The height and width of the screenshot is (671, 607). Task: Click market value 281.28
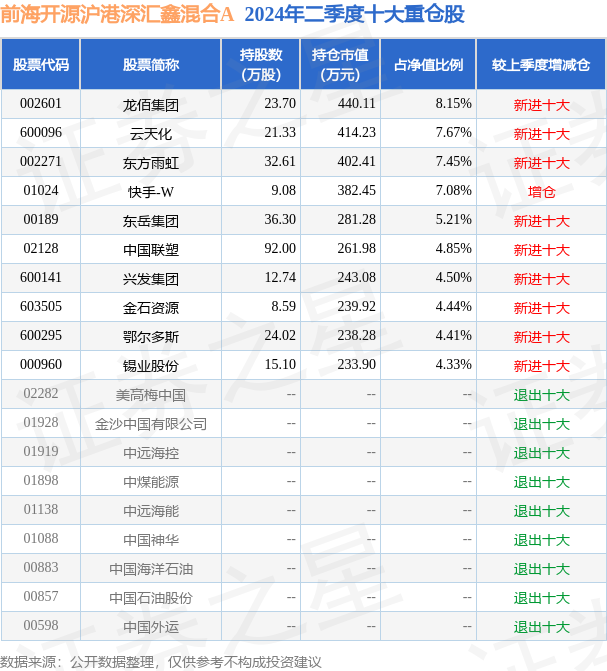click(x=356, y=220)
